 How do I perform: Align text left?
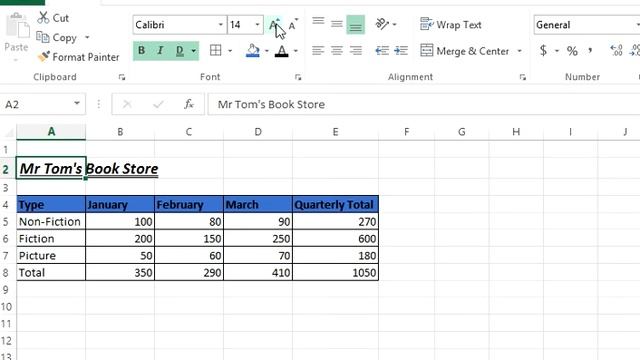[x=318, y=51]
